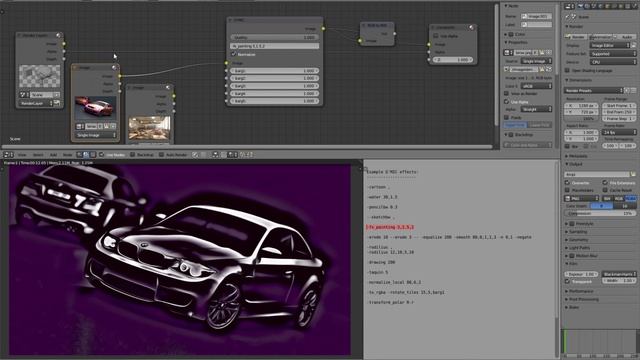640x360 pixels.
Task: Unlink image datablock in node properties
Action: [x=549, y=53]
